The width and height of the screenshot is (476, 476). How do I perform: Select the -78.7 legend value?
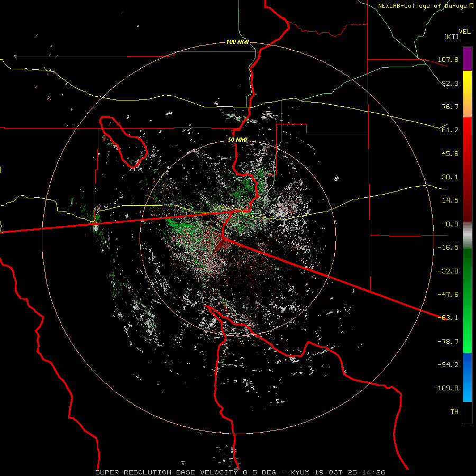pos(448,342)
